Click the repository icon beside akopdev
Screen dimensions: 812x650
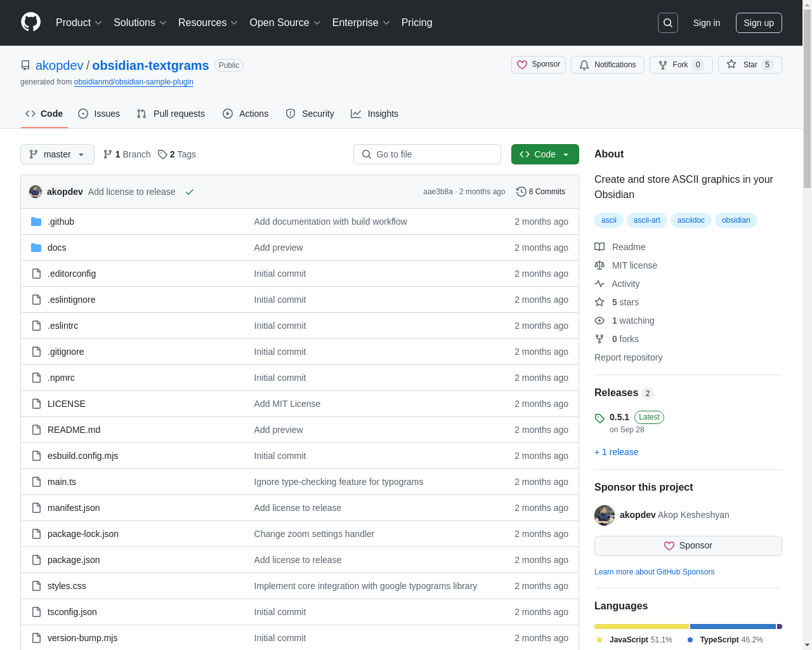point(25,65)
